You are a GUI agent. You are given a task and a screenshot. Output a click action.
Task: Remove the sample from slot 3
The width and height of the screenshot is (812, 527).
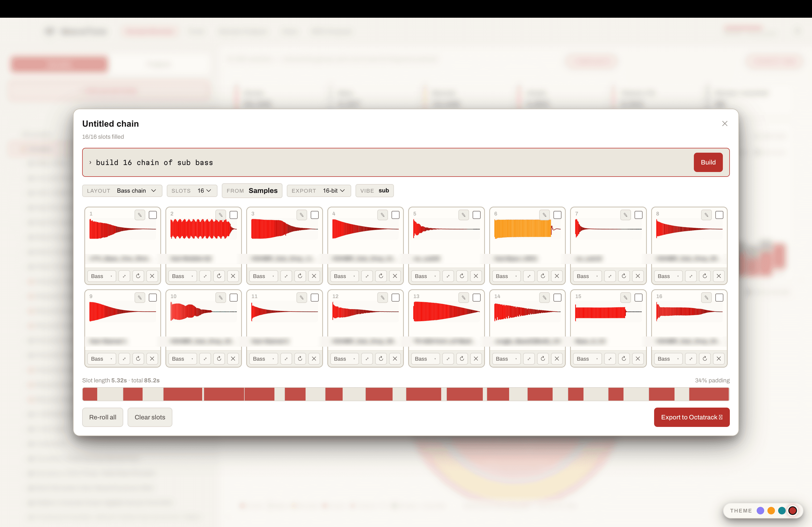tap(314, 276)
